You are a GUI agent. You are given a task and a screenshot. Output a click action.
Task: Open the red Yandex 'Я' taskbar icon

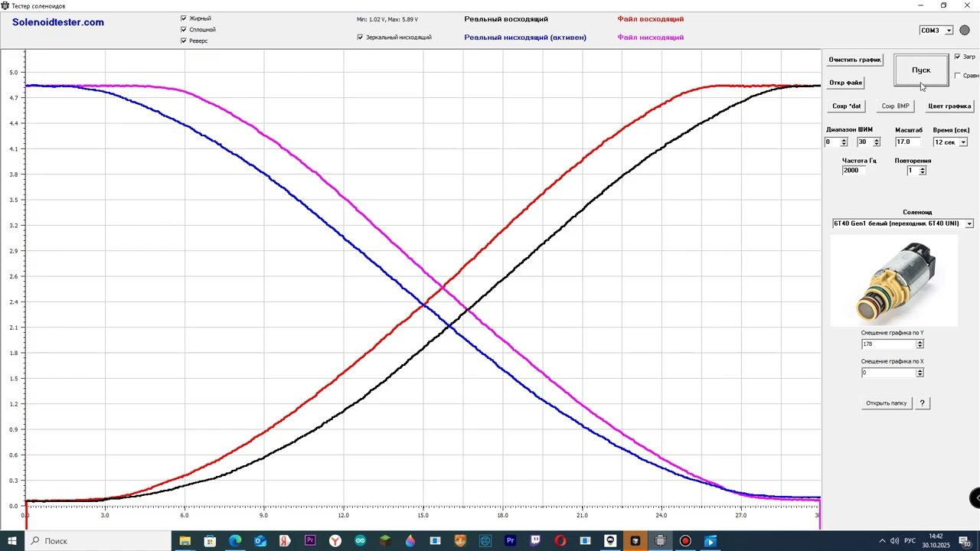click(285, 541)
